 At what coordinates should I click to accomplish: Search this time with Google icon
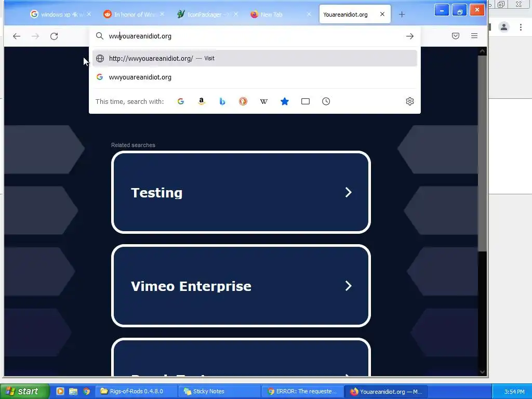click(180, 101)
